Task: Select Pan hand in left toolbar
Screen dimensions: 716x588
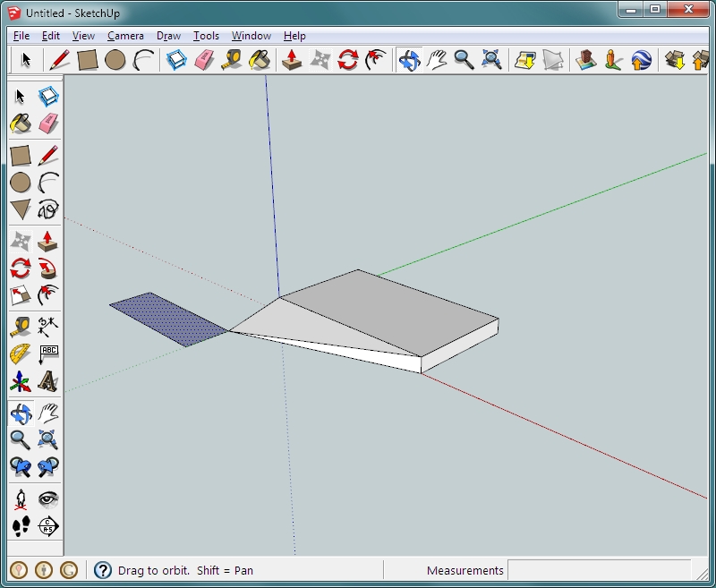Action: pyautogui.click(x=48, y=413)
